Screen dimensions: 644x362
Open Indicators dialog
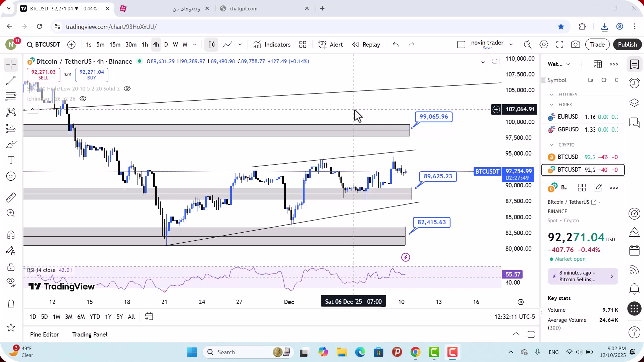pos(272,45)
